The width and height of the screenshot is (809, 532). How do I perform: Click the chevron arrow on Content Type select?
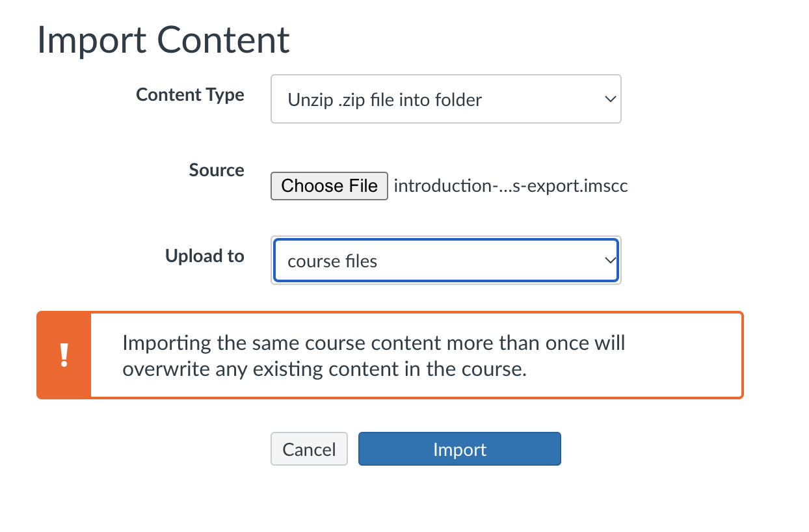coord(609,100)
